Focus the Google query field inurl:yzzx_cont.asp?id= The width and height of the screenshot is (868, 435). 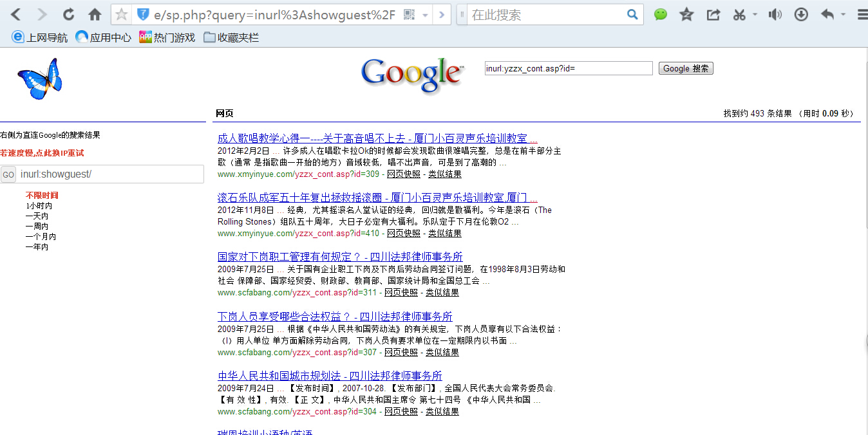click(569, 68)
